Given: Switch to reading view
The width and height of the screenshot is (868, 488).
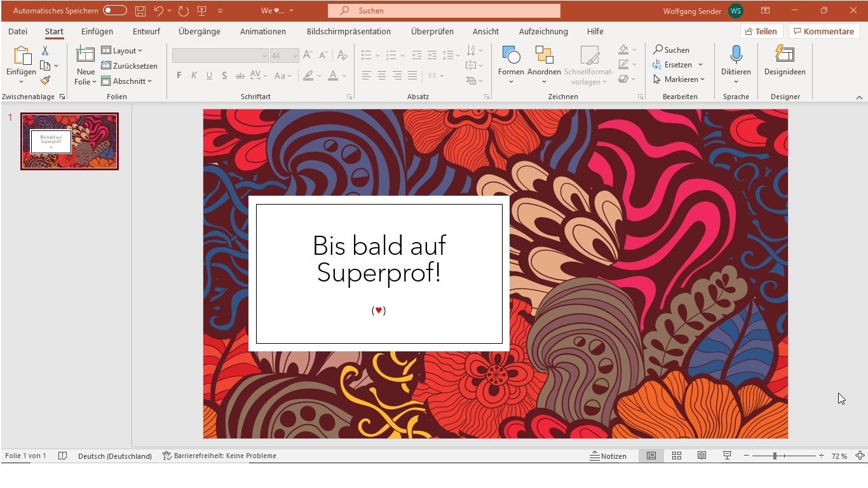Looking at the screenshot, I should (x=702, y=456).
